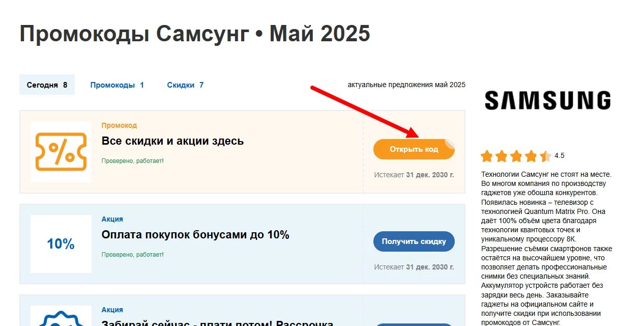Viewport: 644px width, 326px height.
Task: Click Проверено, работает! under first promo
Action: pyautogui.click(x=132, y=160)
